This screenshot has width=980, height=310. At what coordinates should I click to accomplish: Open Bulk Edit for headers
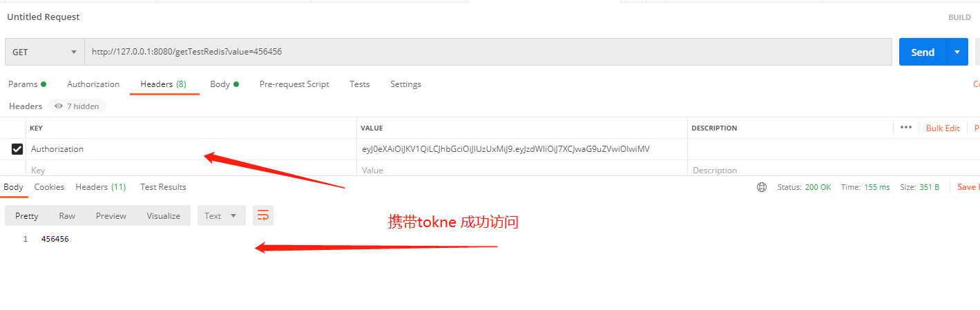coord(943,128)
